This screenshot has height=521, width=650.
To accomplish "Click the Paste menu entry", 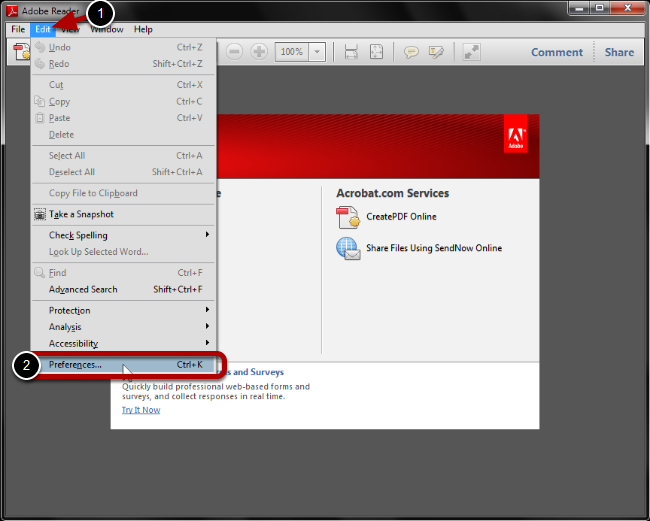I will tap(124, 118).
